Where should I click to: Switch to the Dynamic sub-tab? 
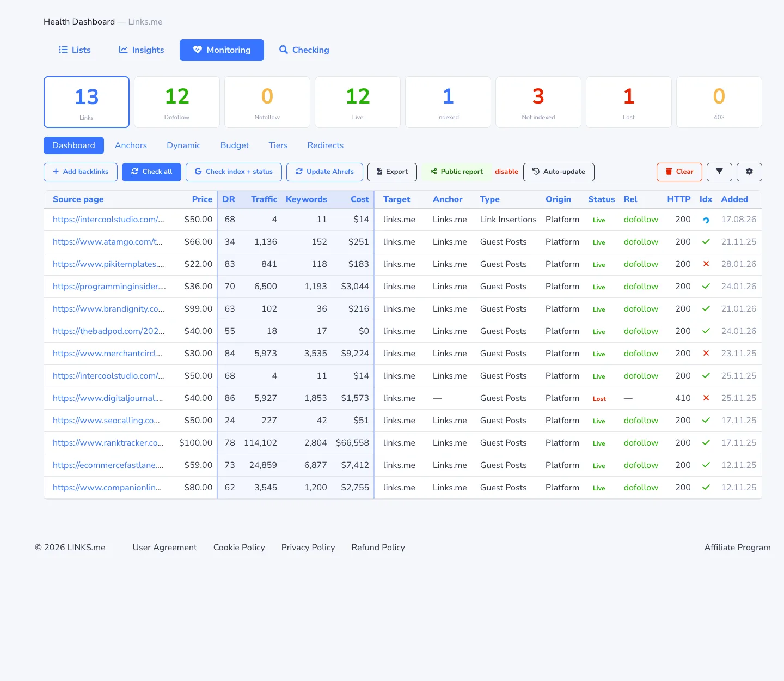(x=183, y=145)
